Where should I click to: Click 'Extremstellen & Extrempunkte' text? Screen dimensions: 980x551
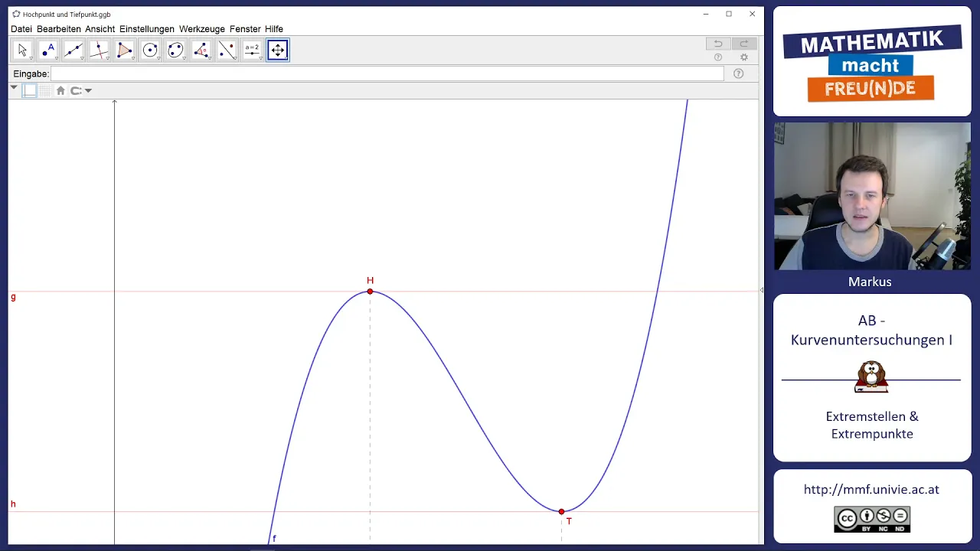coord(872,425)
